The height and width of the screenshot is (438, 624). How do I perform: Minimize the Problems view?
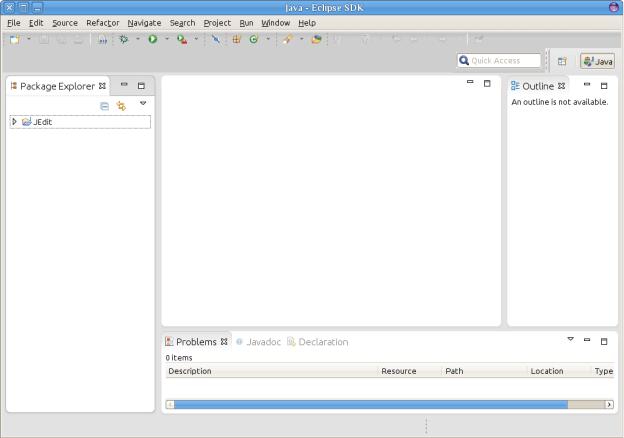click(x=587, y=340)
